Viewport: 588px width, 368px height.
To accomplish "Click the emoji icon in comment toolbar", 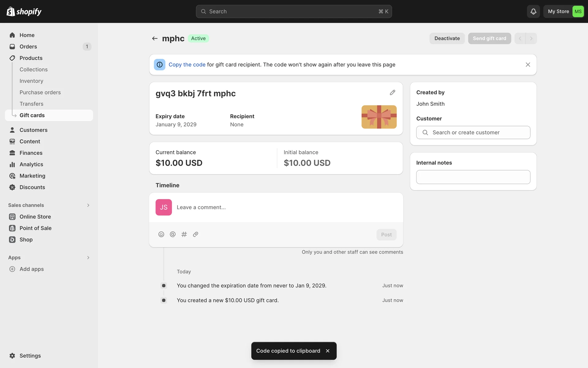I will [161, 234].
